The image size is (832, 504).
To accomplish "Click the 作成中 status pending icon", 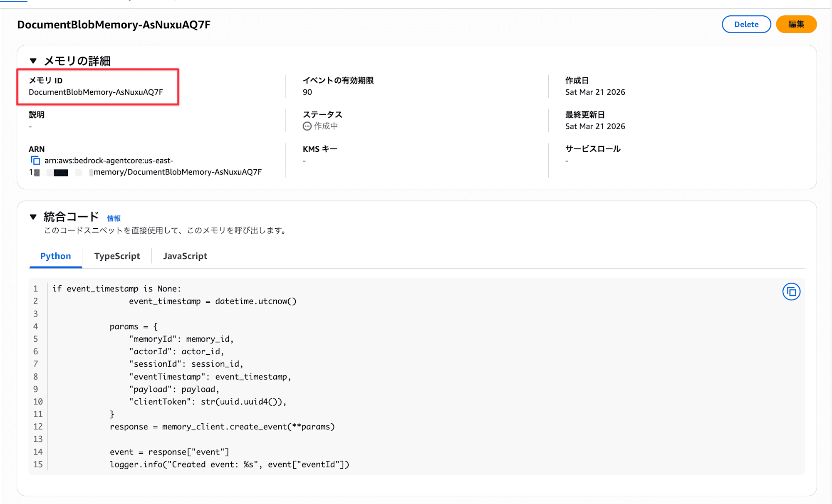I will point(307,126).
